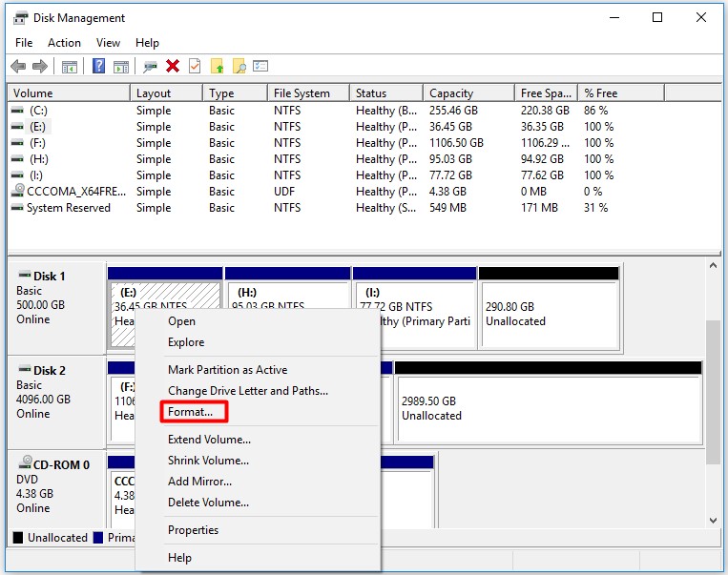
Task: Open the View menu
Action: (x=108, y=43)
